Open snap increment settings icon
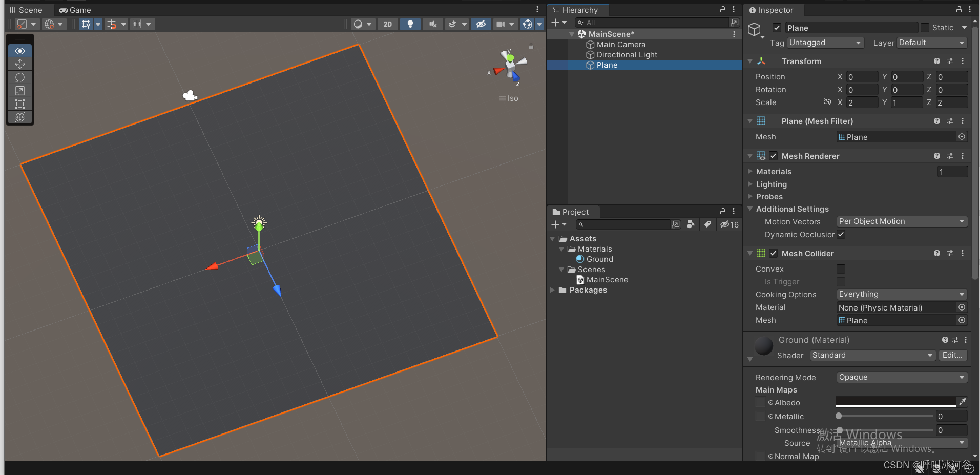 (137, 24)
